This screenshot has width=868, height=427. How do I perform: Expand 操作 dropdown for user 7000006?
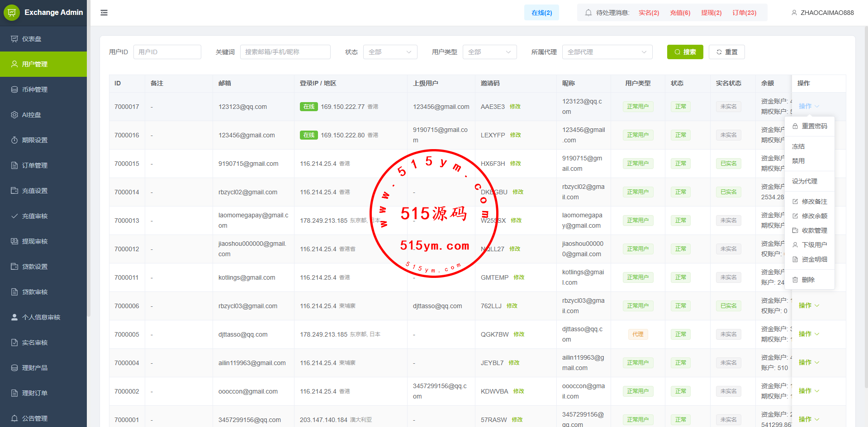coord(808,305)
